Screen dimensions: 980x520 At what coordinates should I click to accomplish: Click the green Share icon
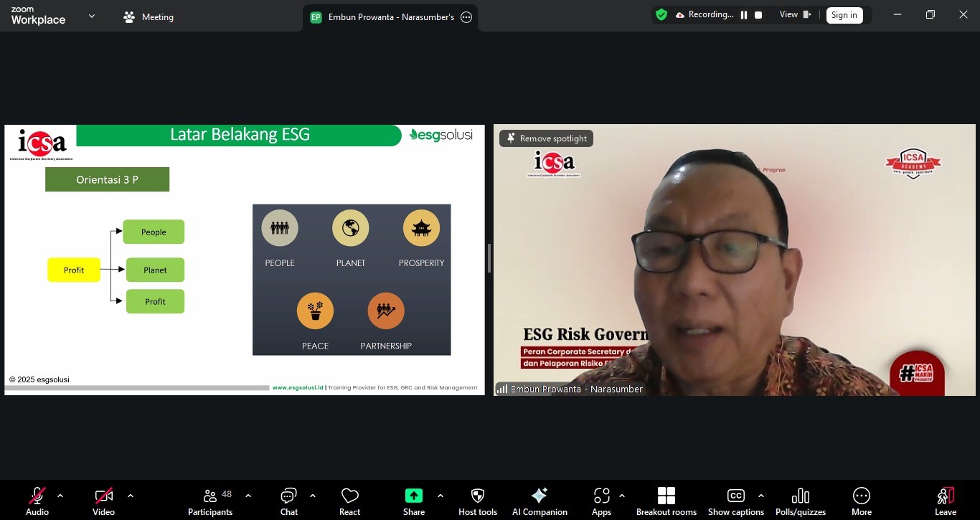click(413, 494)
